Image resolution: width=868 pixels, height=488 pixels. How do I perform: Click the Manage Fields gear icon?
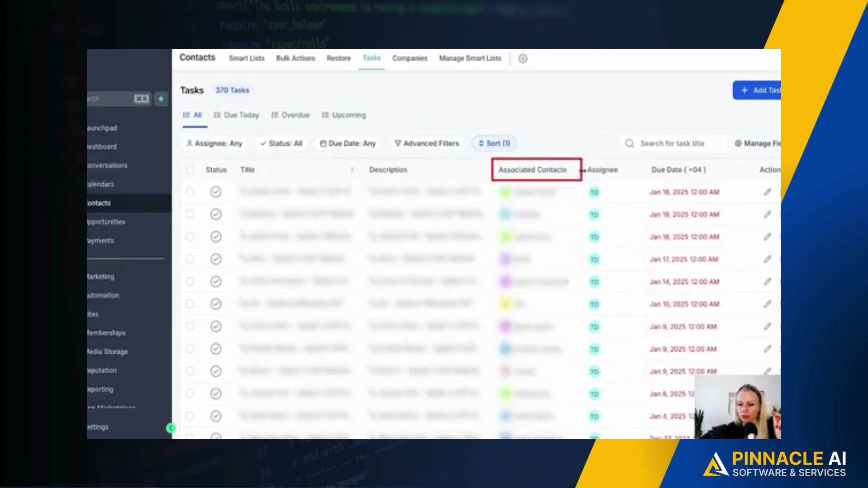pyautogui.click(x=738, y=143)
